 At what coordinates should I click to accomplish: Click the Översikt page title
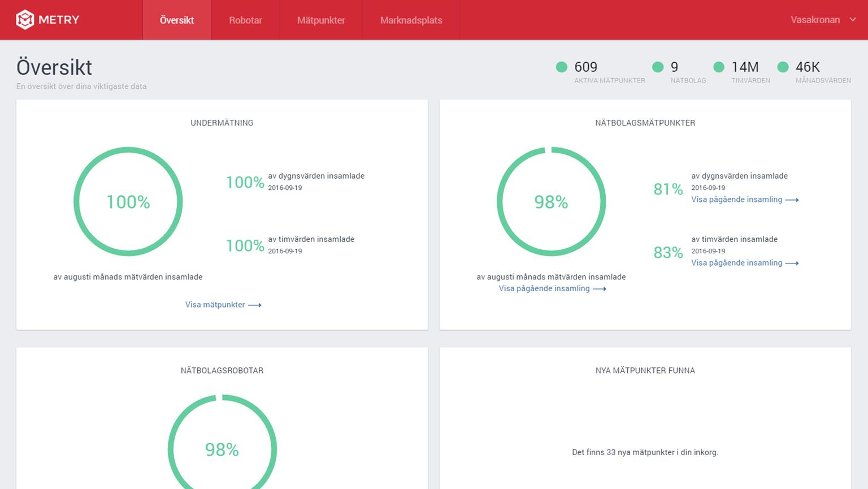(54, 67)
